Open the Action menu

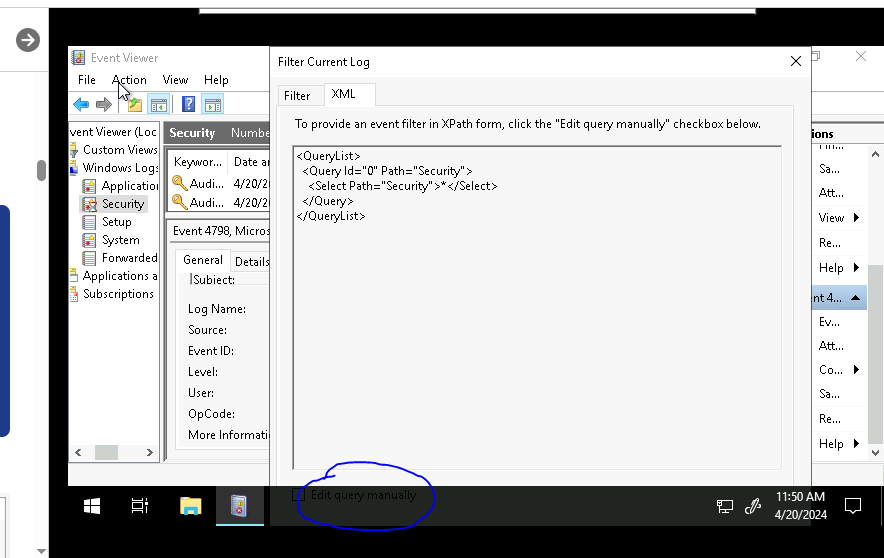[x=129, y=80]
